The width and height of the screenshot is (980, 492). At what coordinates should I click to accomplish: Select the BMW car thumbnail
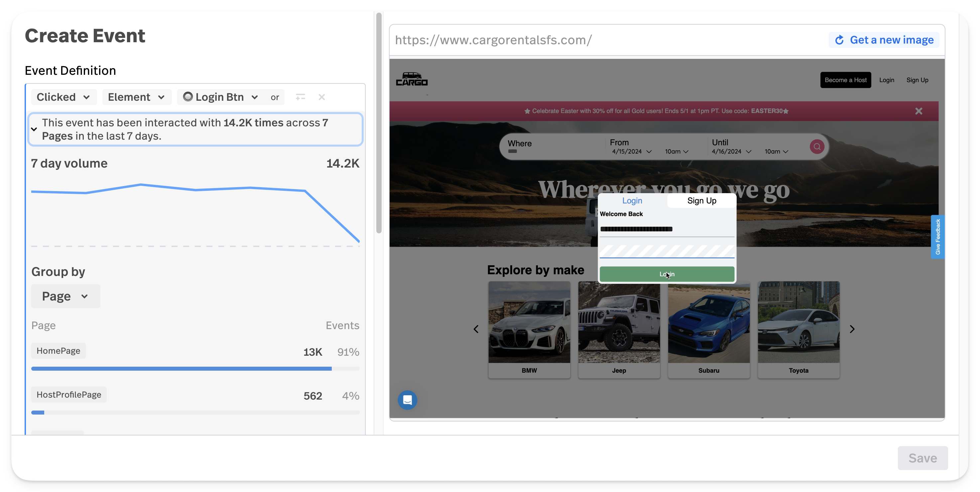pos(529,329)
